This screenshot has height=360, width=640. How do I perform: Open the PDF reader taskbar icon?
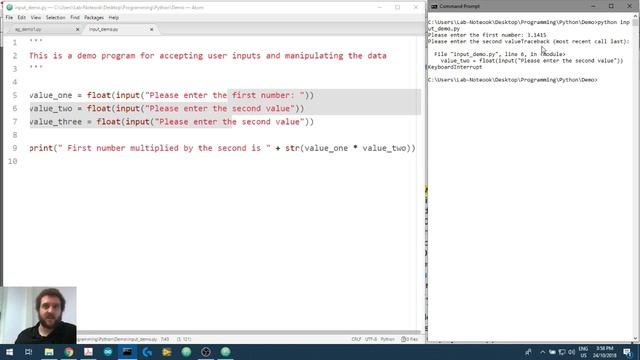point(88,352)
